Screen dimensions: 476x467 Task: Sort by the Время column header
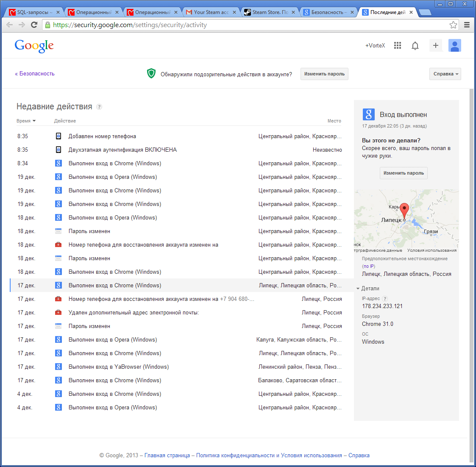point(26,121)
